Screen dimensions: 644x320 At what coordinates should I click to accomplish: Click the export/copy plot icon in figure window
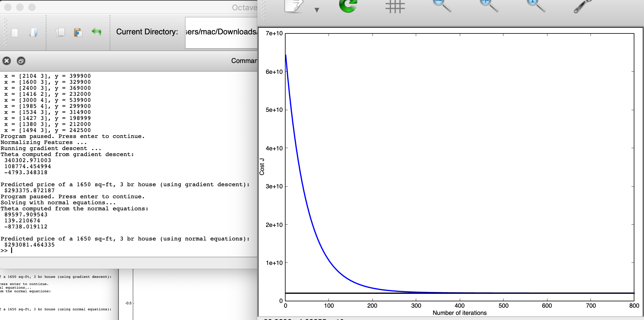[294, 6]
